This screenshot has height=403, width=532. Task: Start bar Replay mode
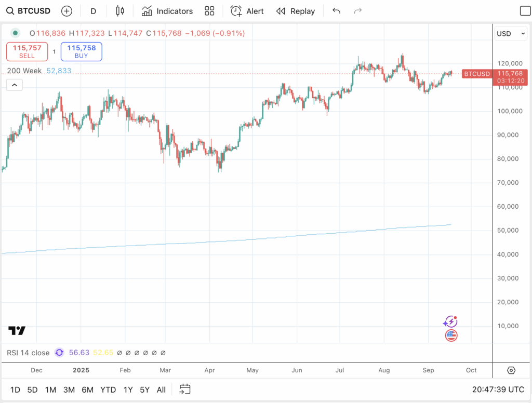[295, 10]
